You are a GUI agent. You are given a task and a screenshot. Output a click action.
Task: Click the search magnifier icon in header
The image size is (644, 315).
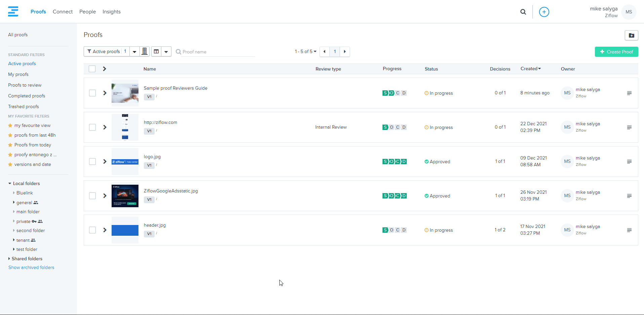pos(523,12)
